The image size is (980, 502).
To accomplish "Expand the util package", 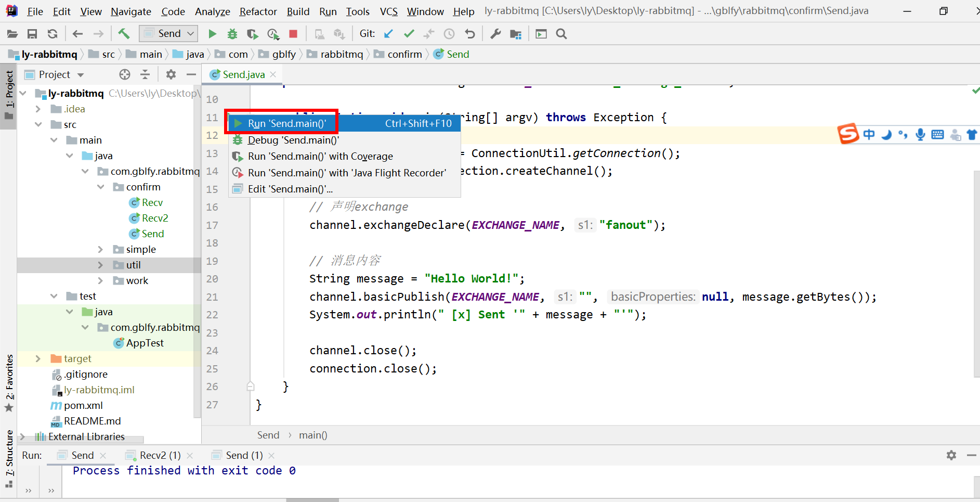I will click(x=100, y=265).
